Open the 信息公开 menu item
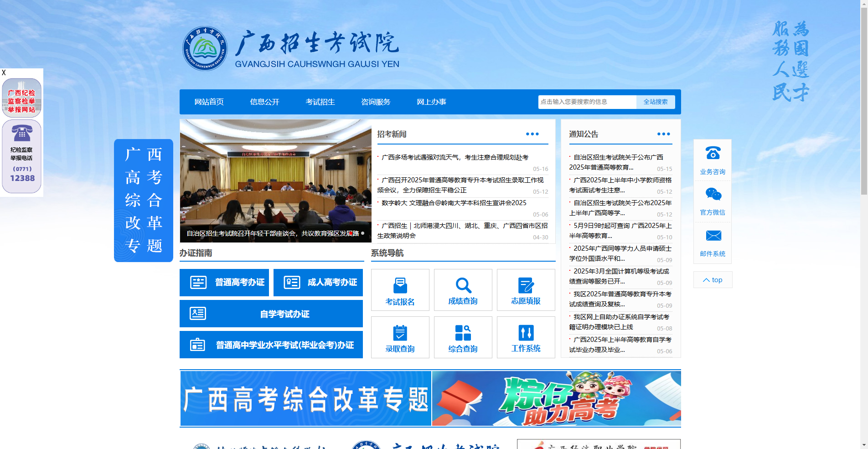 pos(264,102)
